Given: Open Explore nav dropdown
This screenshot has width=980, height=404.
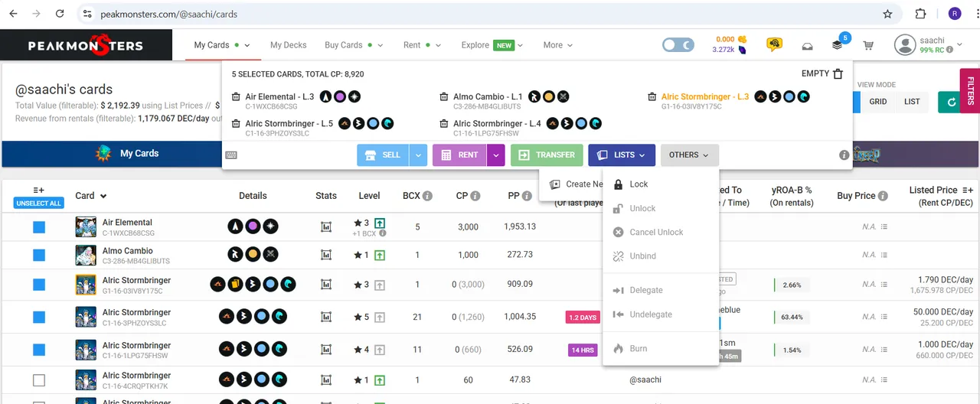Looking at the screenshot, I should coord(492,45).
